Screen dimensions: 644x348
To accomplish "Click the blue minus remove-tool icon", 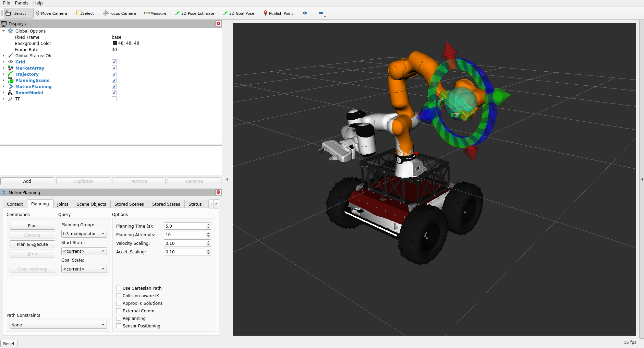I will pyautogui.click(x=321, y=13).
